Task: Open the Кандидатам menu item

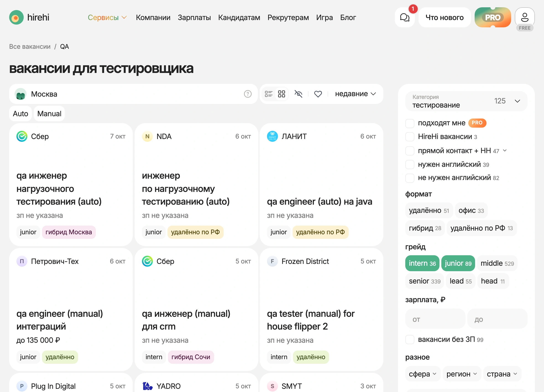Action: [x=239, y=17]
